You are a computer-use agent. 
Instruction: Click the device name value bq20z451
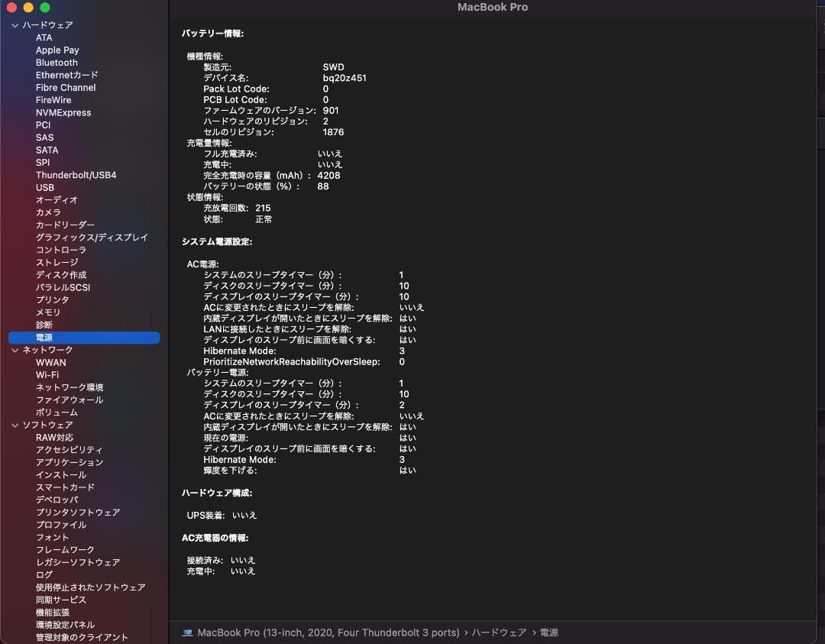click(x=345, y=78)
